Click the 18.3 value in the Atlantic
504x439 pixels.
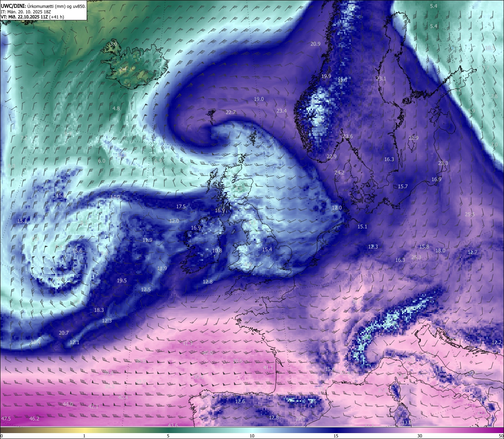[99, 310]
